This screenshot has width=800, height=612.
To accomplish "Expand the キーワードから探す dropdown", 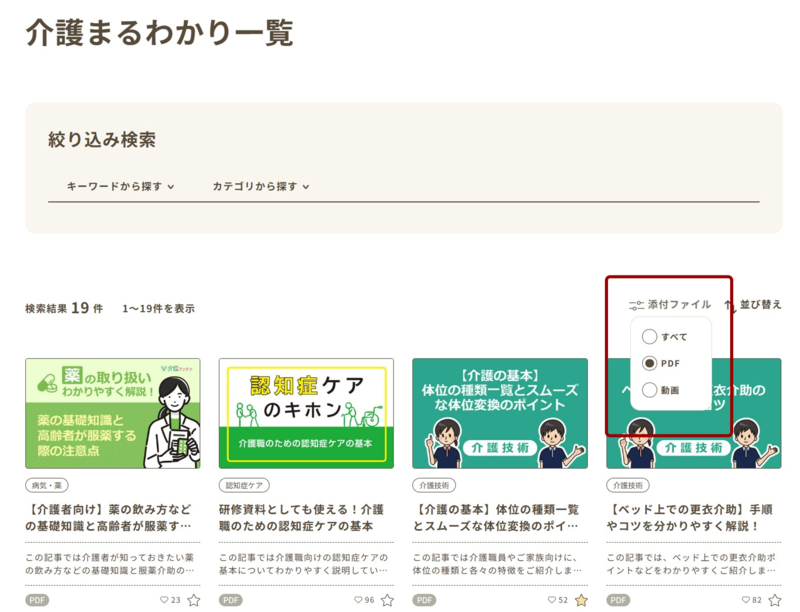I will pos(120,186).
